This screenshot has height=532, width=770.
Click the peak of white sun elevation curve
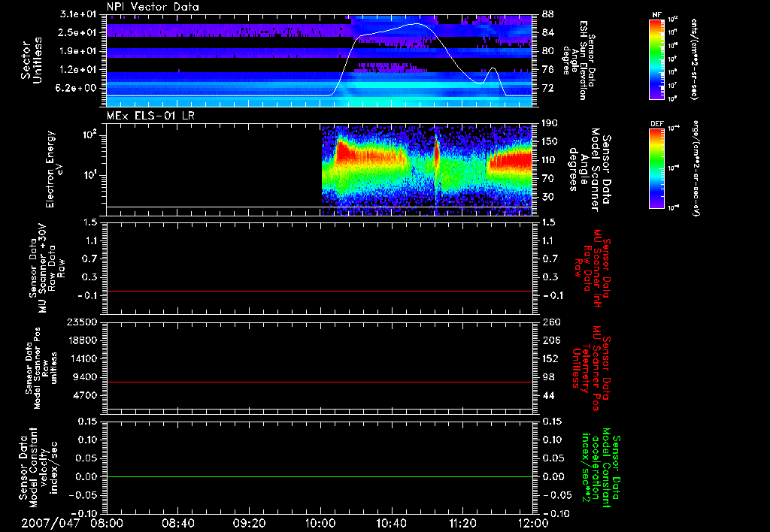[417, 23]
